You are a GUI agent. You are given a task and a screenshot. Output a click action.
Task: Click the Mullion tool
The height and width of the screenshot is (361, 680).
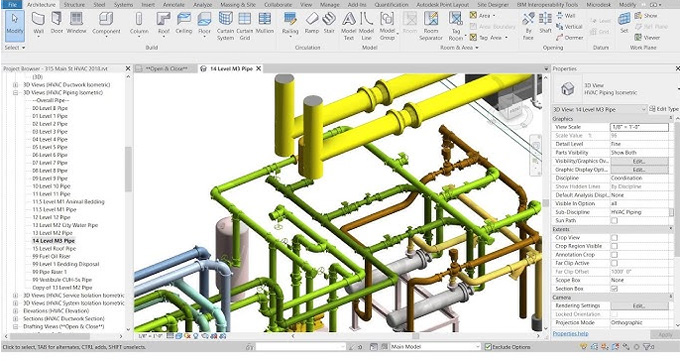[265, 23]
